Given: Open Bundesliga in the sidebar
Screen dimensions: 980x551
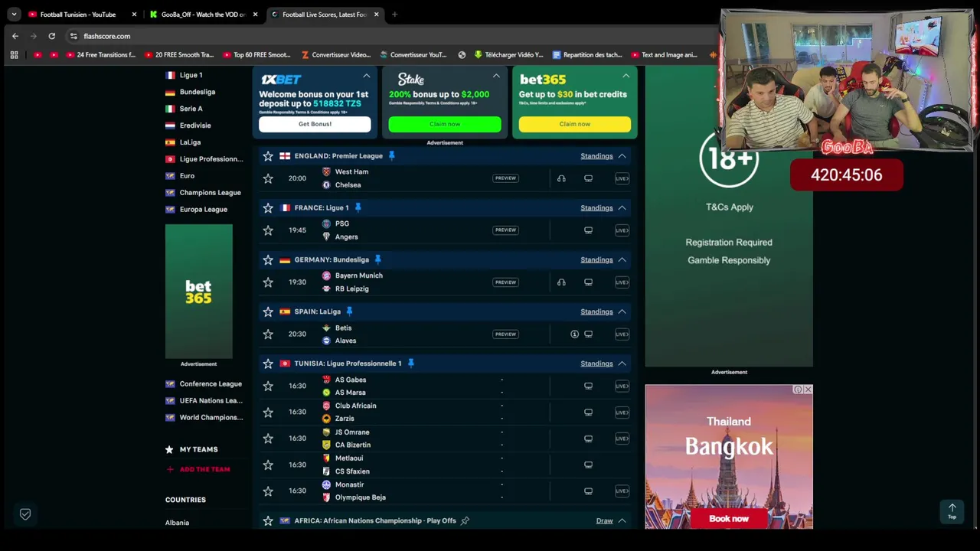Looking at the screenshot, I should tap(197, 92).
